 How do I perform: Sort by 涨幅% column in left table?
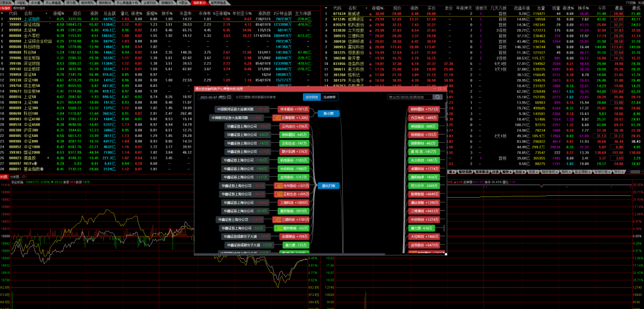tap(58, 13)
